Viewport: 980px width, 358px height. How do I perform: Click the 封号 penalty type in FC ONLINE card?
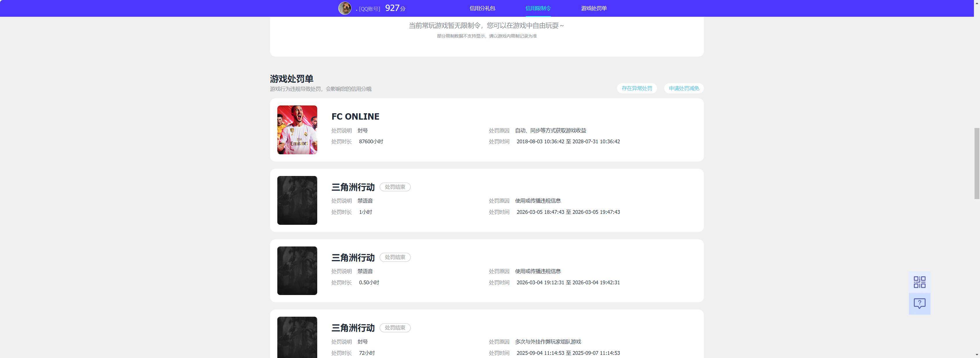click(x=363, y=130)
